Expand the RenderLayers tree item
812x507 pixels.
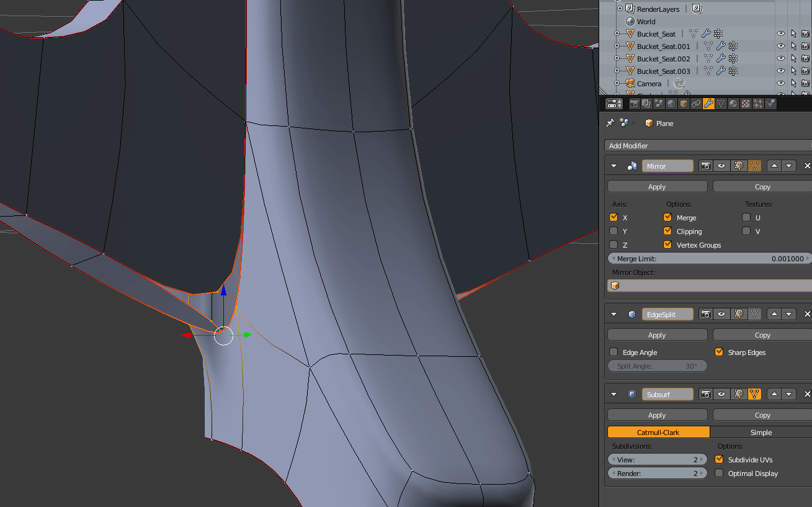[620, 9]
